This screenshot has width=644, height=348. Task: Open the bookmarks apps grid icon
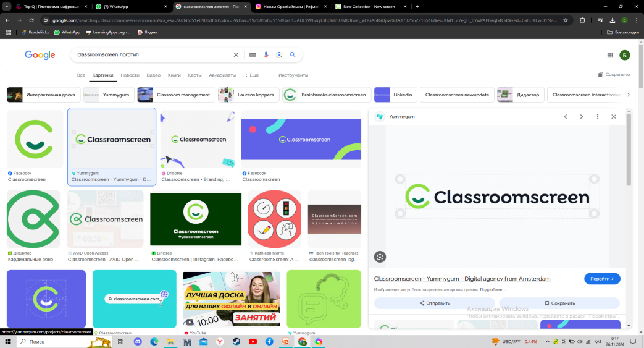pos(9,32)
